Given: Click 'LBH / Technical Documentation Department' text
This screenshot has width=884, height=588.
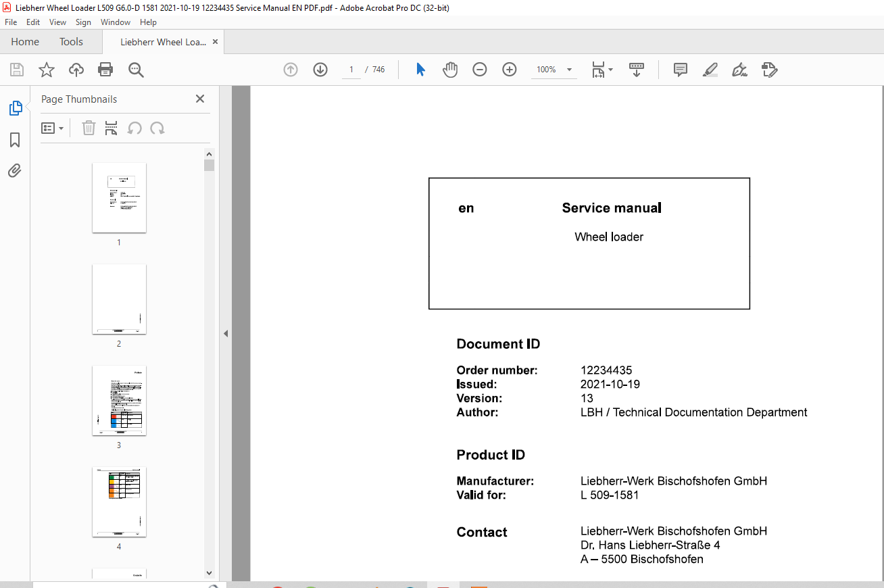Looking at the screenshot, I should (x=694, y=412).
